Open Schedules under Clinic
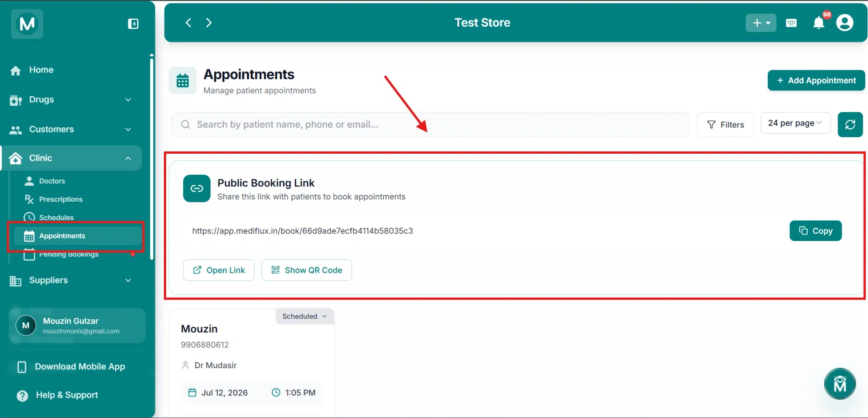Screen dimensions: 868x418 click(56, 217)
